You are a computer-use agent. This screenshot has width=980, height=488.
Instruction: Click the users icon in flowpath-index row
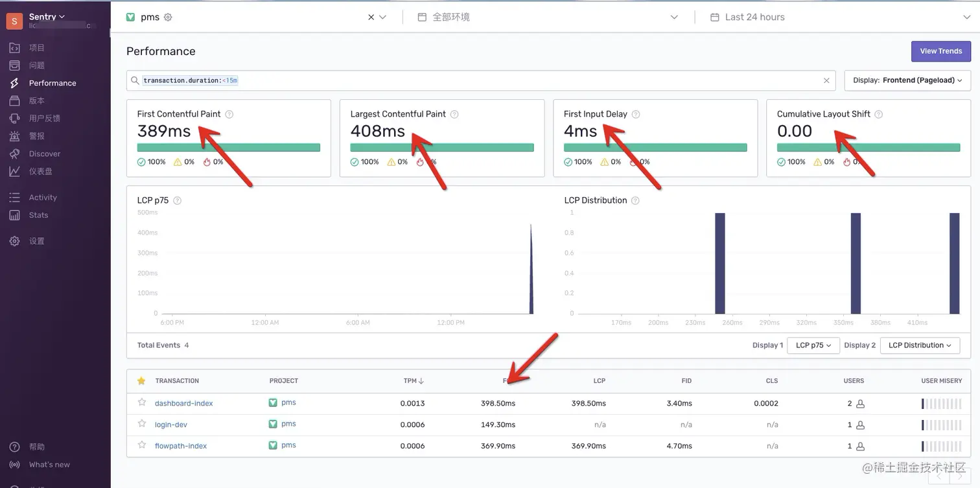tap(860, 447)
